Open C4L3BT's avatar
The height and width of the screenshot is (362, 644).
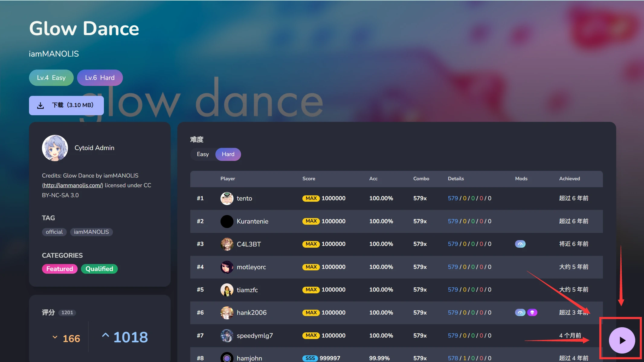(227, 244)
